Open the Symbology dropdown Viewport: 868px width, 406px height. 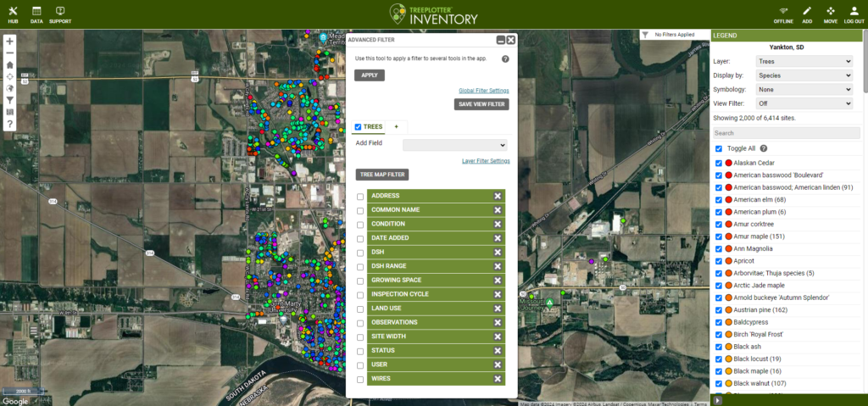(x=804, y=89)
